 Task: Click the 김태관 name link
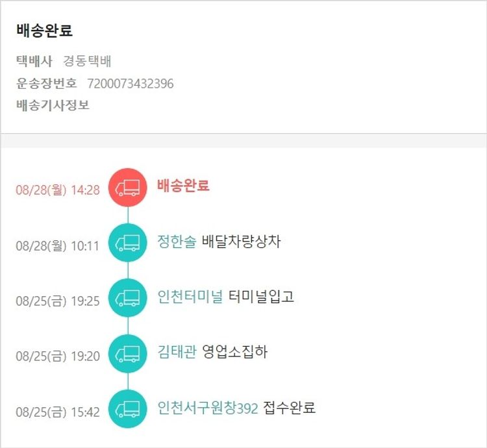tap(176, 353)
